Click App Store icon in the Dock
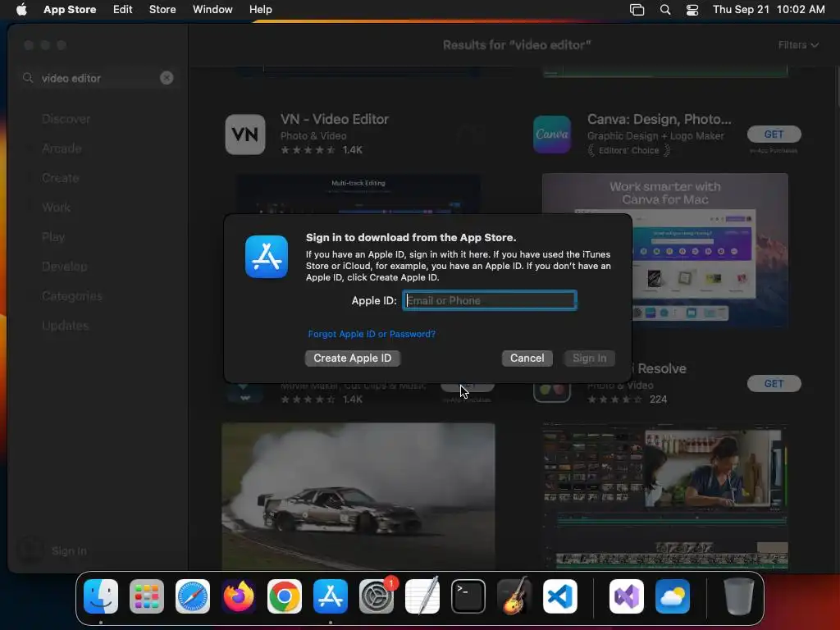Screen dimensions: 840x630 pyautogui.click(x=331, y=596)
